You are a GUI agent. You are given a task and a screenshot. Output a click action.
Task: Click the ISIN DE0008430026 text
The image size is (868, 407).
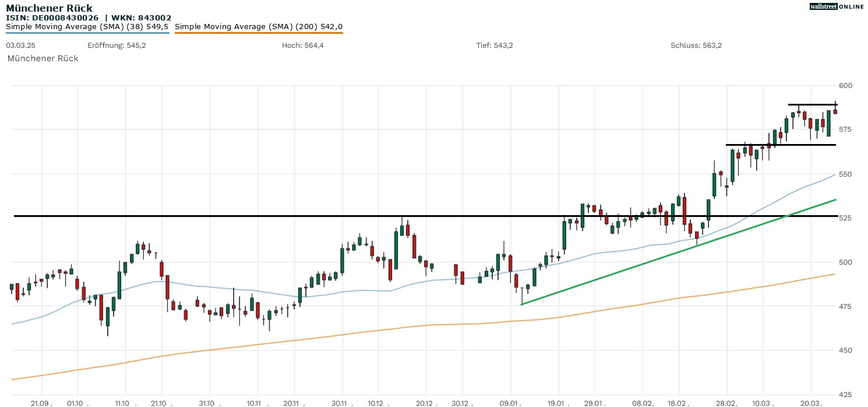(52, 17)
